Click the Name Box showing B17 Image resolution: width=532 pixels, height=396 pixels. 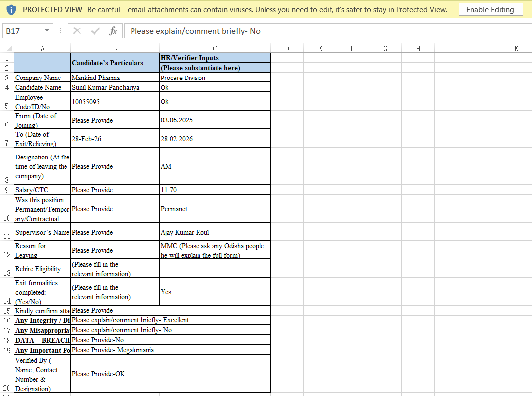(24, 31)
